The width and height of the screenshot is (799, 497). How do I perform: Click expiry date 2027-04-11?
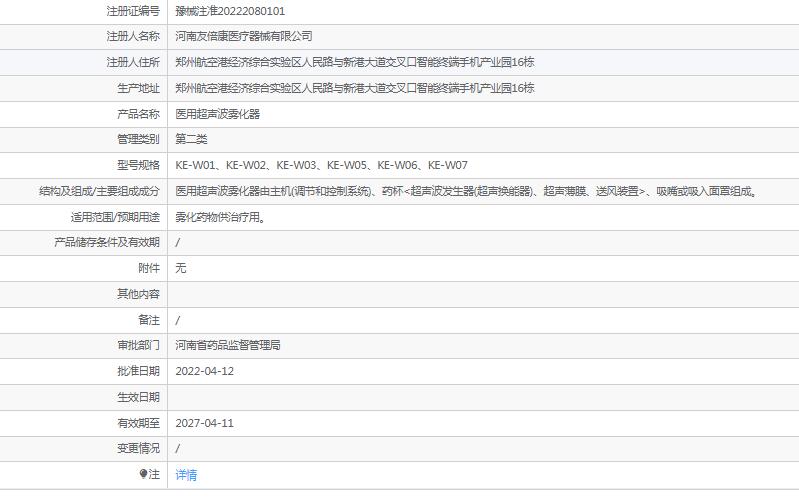coord(204,423)
